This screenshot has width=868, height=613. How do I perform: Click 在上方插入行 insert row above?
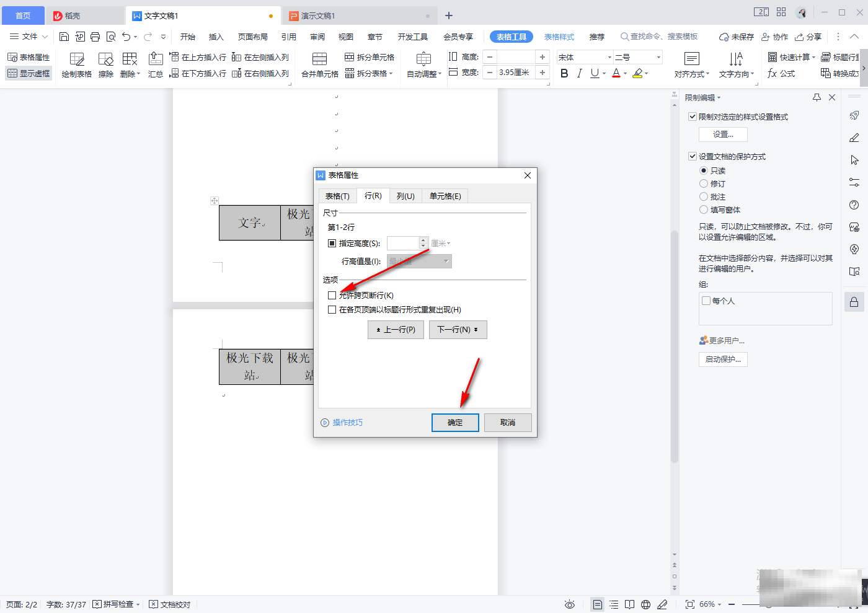[x=198, y=57]
